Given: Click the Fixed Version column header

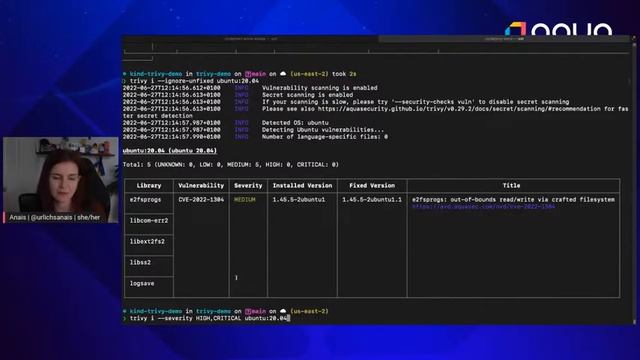Looking at the screenshot, I should 372,186.
